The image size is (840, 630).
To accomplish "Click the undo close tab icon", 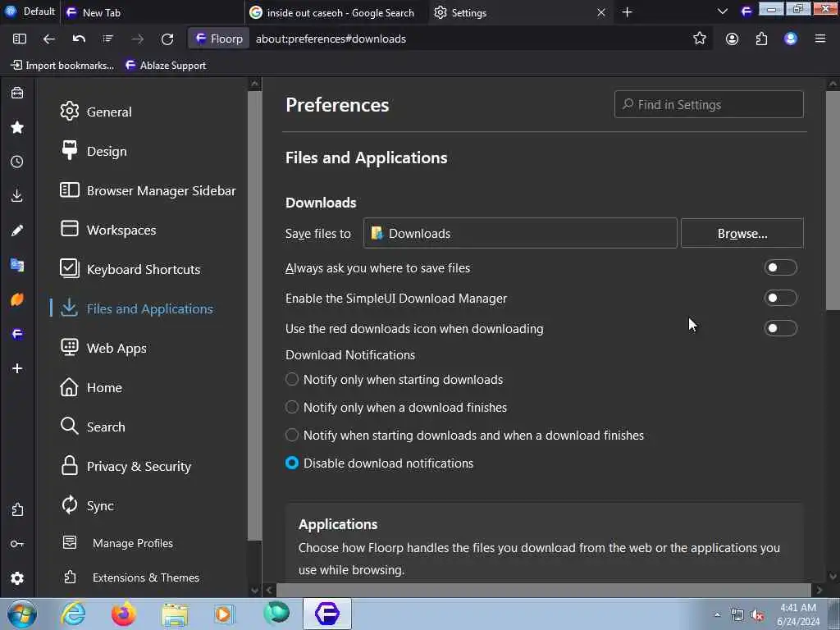I will 79,39.
